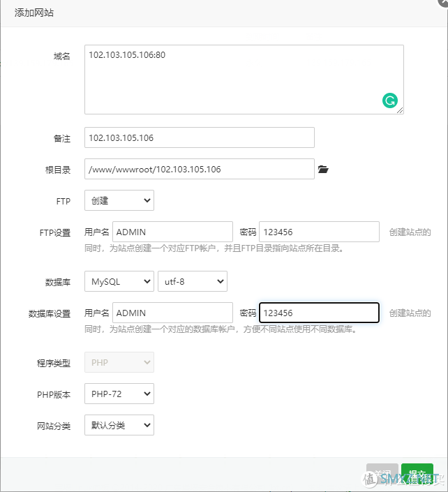The width and height of the screenshot is (448, 492).
Task: Click the FTP设置 label
Action: pos(55,233)
